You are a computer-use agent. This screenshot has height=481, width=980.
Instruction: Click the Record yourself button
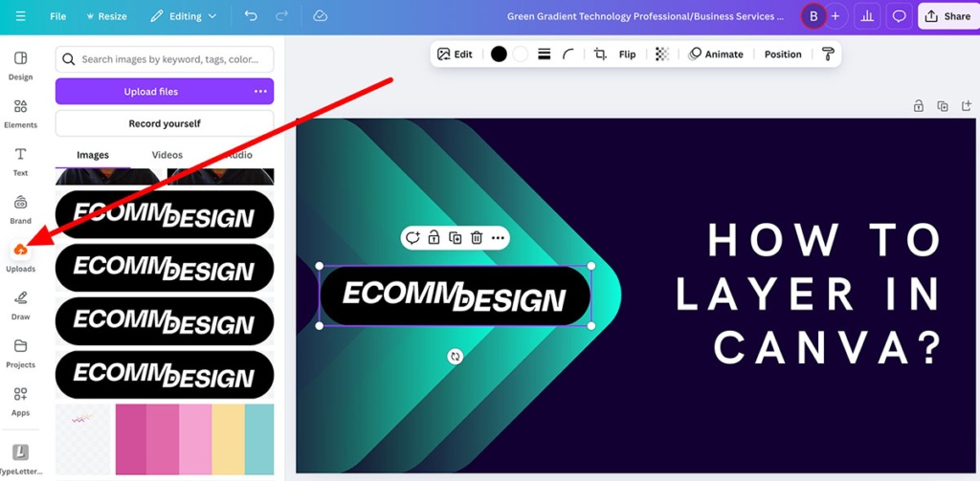pyautogui.click(x=165, y=123)
